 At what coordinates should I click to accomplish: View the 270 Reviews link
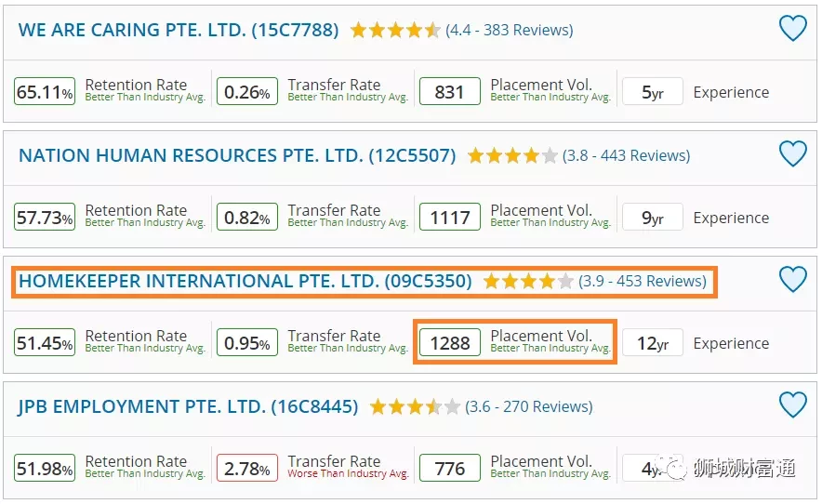click(528, 406)
